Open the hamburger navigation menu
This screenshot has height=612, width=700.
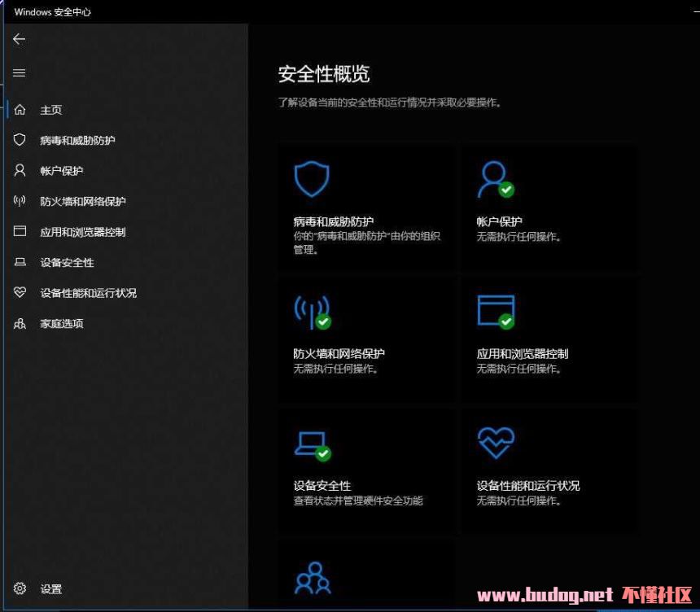coord(19,72)
